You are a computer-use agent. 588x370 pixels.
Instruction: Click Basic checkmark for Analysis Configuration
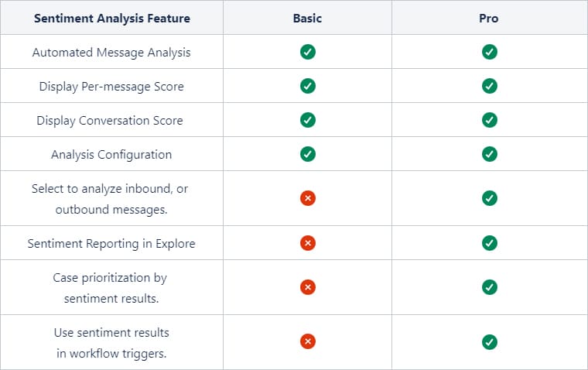(x=307, y=154)
